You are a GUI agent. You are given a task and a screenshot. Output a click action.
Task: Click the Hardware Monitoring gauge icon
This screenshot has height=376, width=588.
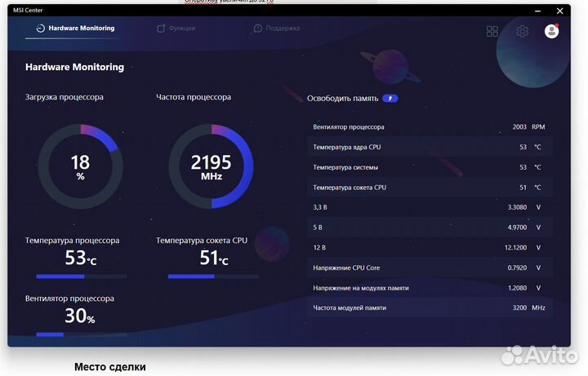40,28
